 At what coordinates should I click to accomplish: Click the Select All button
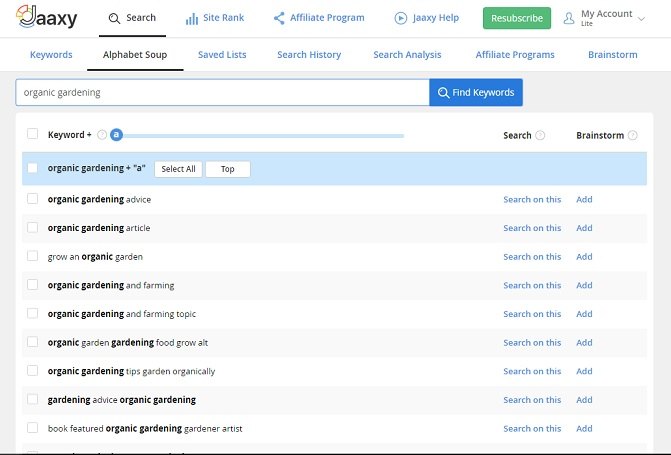(178, 169)
